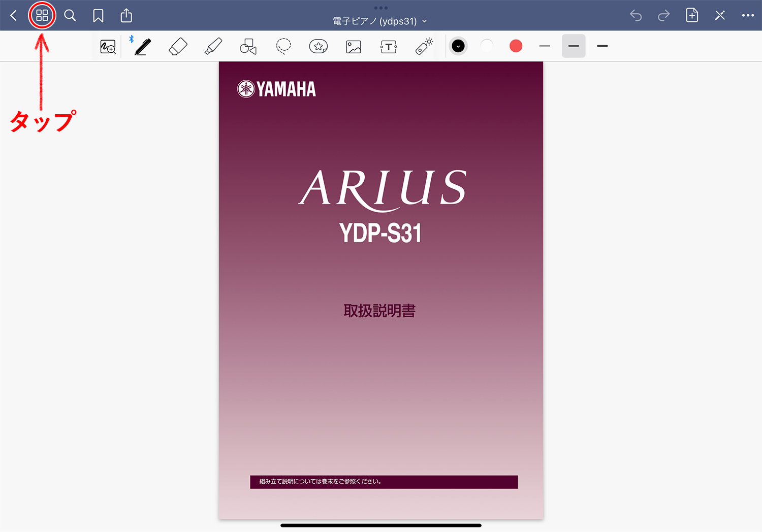Choose the red pen color
Screen dimensions: 762x532
tap(516, 46)
